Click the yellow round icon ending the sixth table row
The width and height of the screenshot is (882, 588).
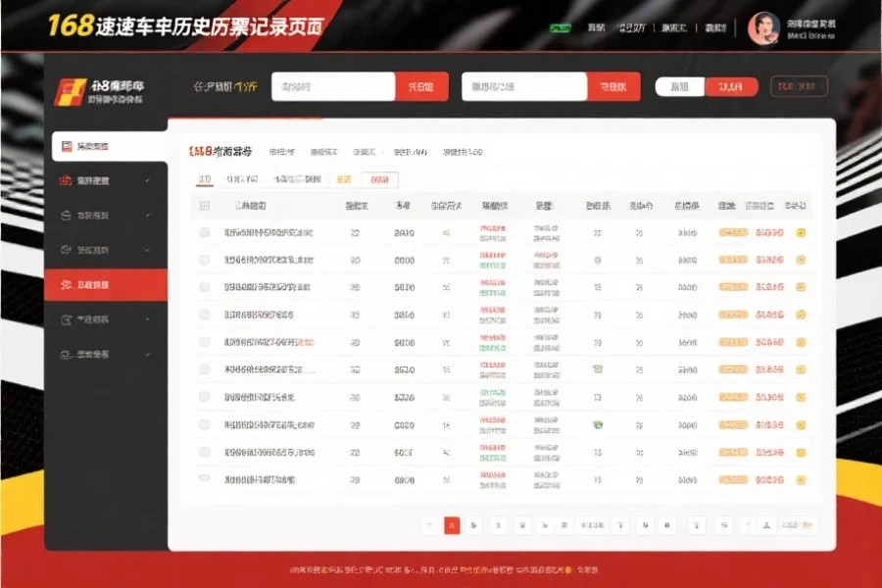[x=801, y=369]
